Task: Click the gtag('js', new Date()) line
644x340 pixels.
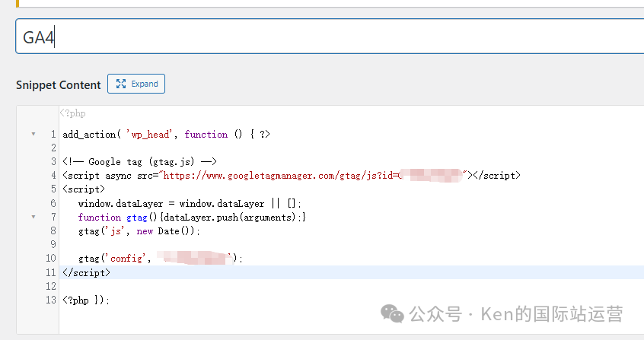Action: (x=139, y=231)
